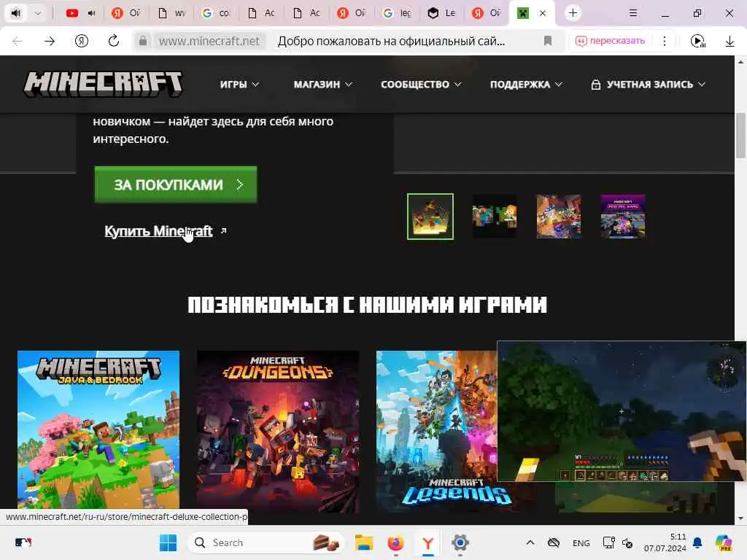
Task: Reload the page with the refresh icon
Action: (x=113, y=42)
